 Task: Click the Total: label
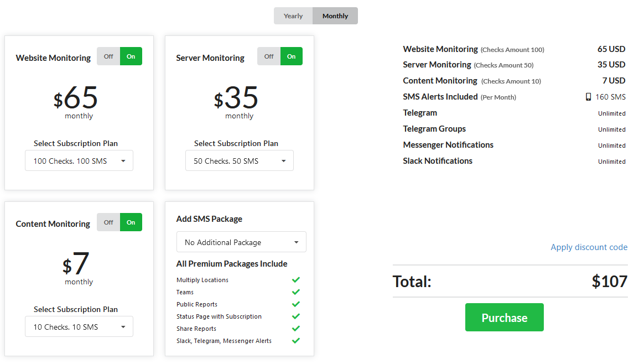pyautogui.click(x=412, y=281)
